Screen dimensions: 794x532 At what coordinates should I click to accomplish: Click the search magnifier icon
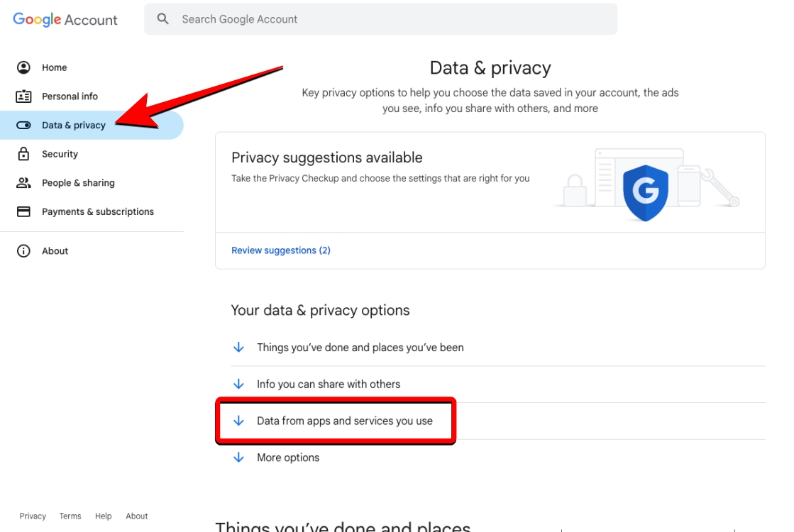163,19
